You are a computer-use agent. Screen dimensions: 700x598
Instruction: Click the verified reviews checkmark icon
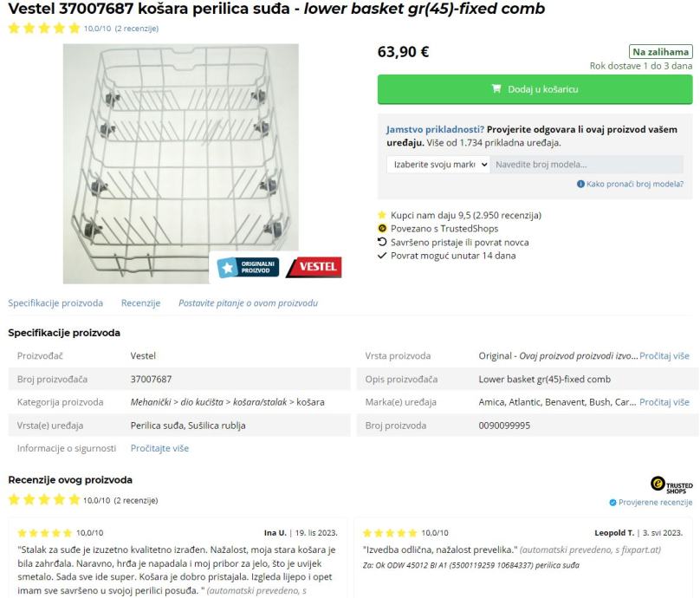pos(612,503)
